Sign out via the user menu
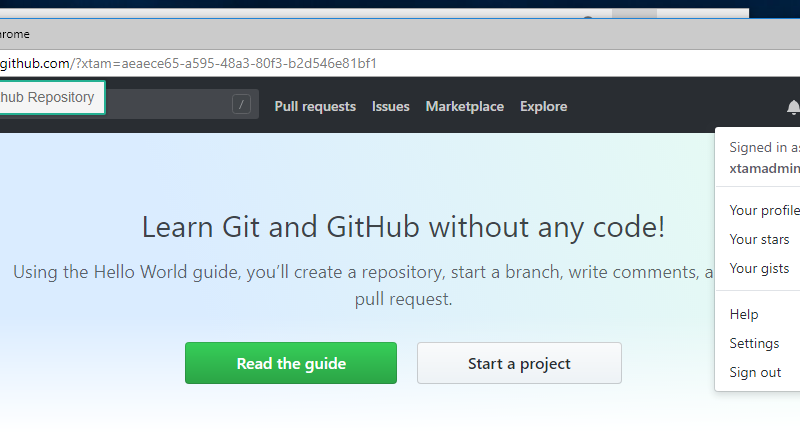 coord(755,373)
